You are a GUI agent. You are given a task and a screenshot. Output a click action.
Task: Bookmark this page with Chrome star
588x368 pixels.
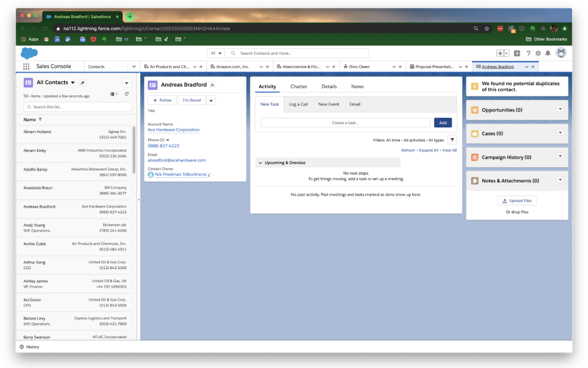487,28
